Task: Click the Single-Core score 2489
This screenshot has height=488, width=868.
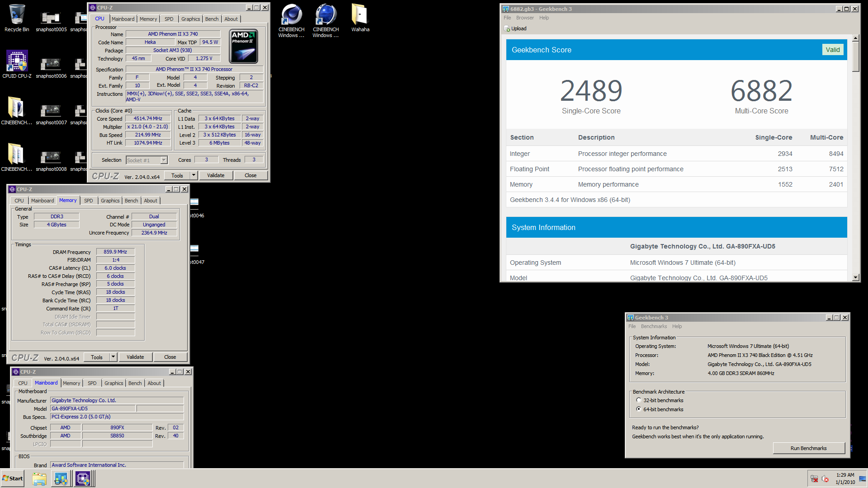Action: click(591, 90)
